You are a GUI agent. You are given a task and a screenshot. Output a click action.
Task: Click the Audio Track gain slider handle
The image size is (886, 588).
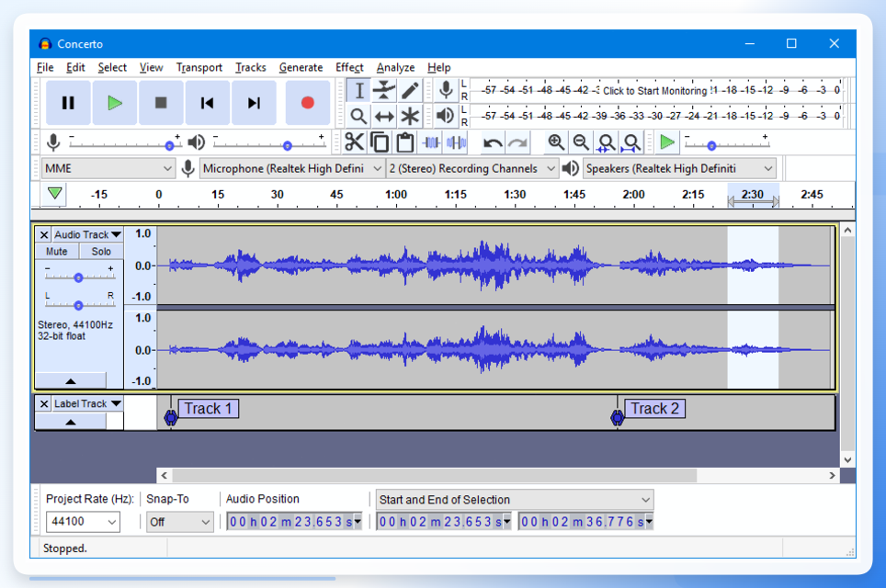pyautogui.click(x=78, y=277)
